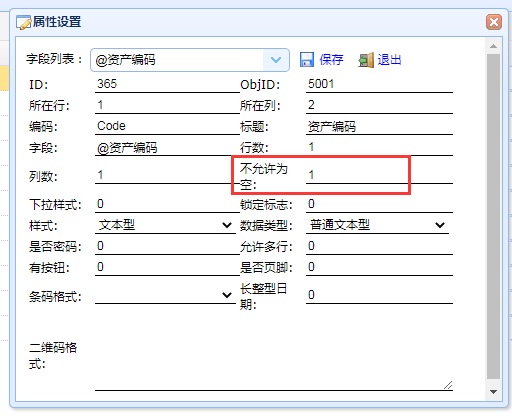Viewport: 512px width, 416px height.
Task: Click the exit door icon
Action: [x=366, y=60]
